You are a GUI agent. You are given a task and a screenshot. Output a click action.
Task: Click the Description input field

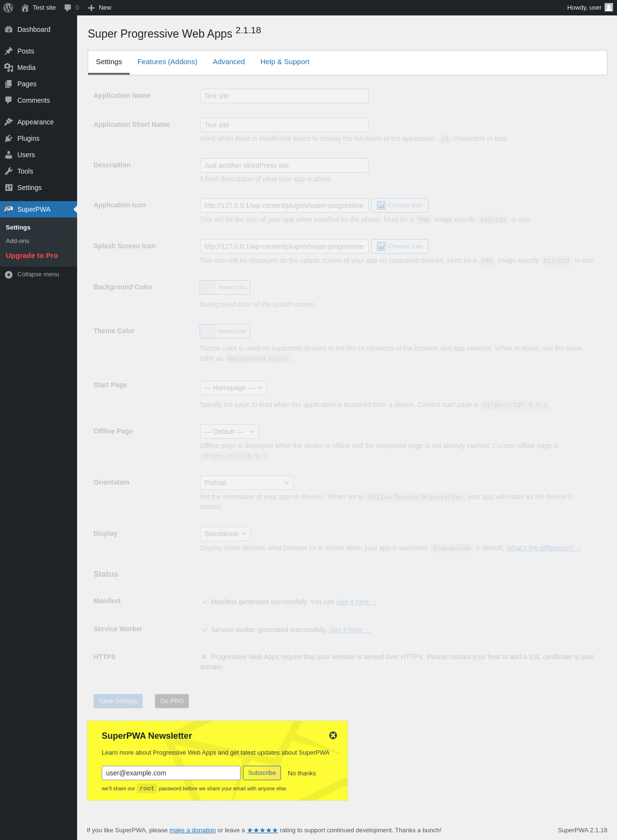click(284, 165)
